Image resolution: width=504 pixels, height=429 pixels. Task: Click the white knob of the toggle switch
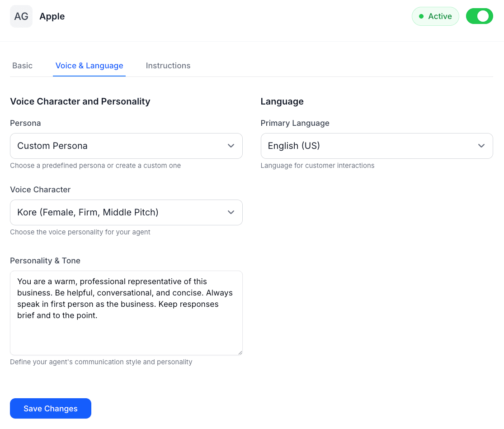click(x=485, y=16)
